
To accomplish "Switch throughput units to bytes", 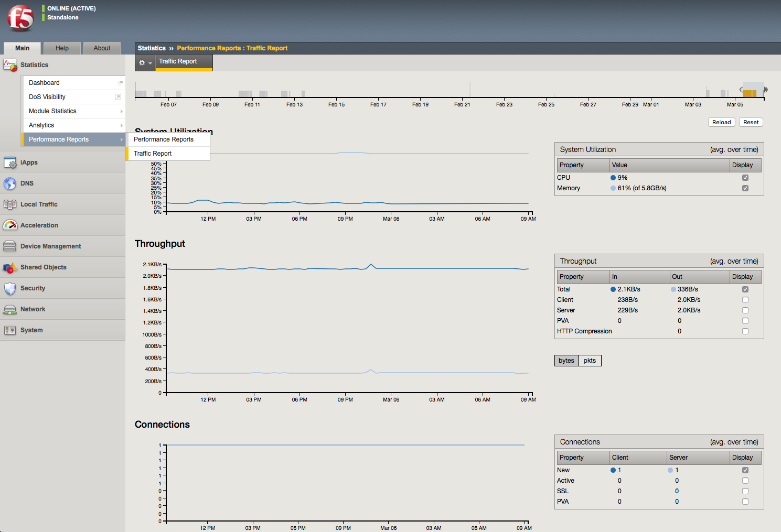I will click(x=566, y=361).
